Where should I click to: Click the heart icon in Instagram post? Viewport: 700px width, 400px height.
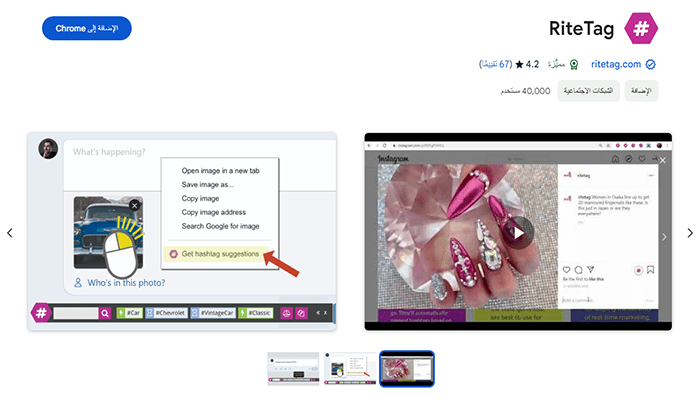[566, 270]
